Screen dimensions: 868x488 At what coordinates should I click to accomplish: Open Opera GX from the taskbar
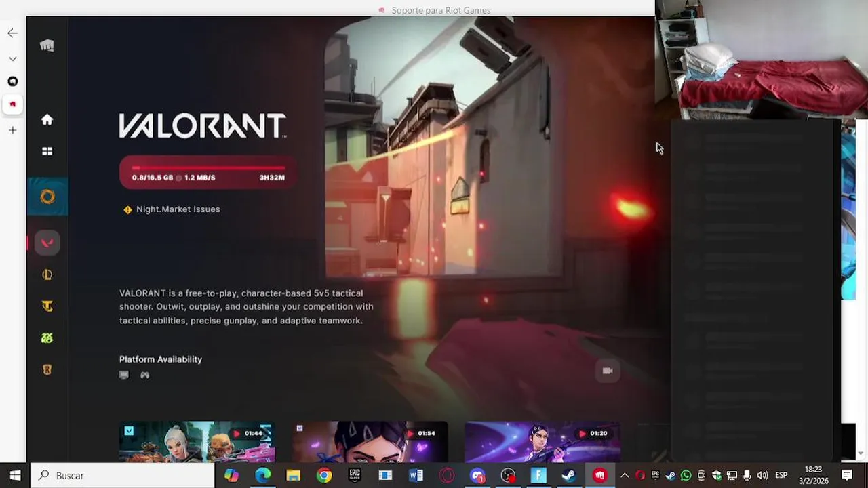pyautogui.click(x=447, y=475)
